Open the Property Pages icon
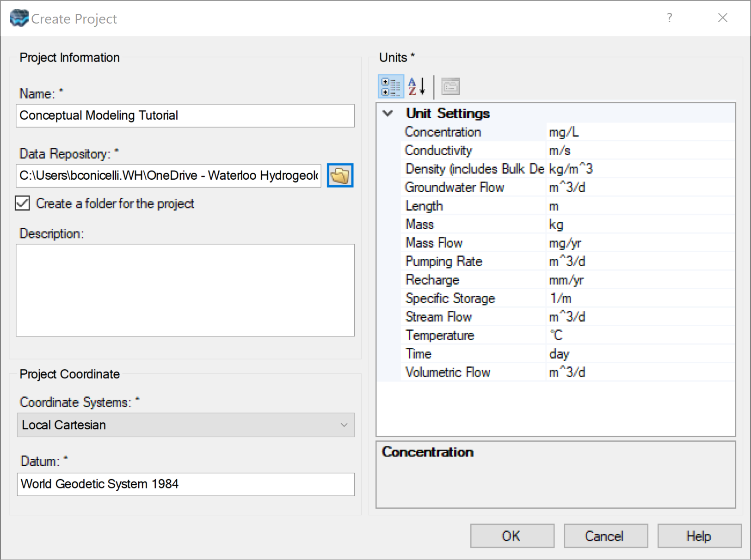Screen dimensions: 751x560 [450, 86]
